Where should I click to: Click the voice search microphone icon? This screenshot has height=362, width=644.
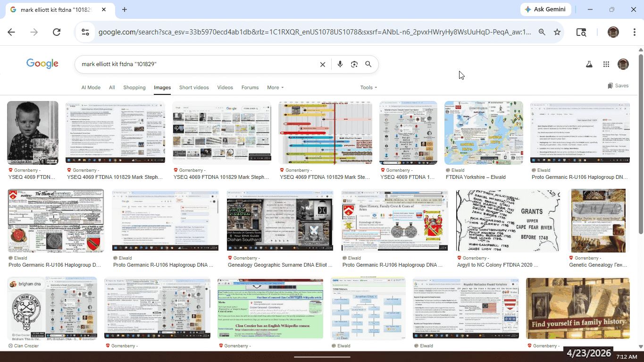340,64
